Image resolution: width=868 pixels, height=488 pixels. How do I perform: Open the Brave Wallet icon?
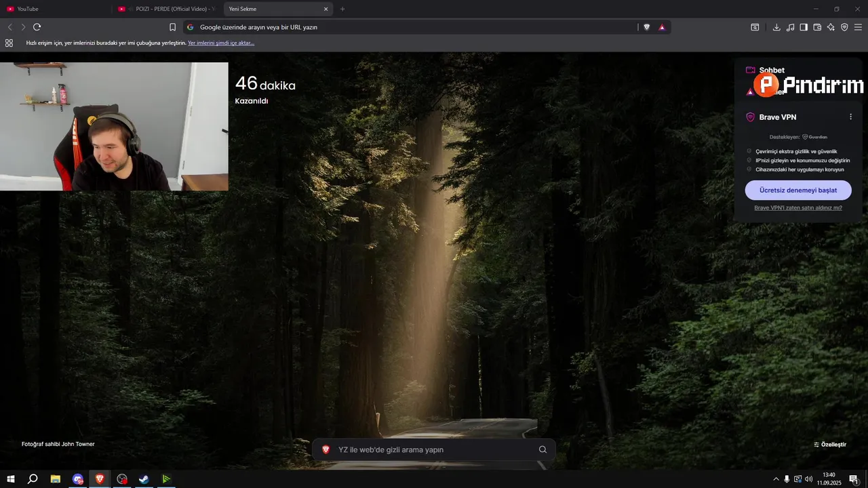[x=817, y=27]
